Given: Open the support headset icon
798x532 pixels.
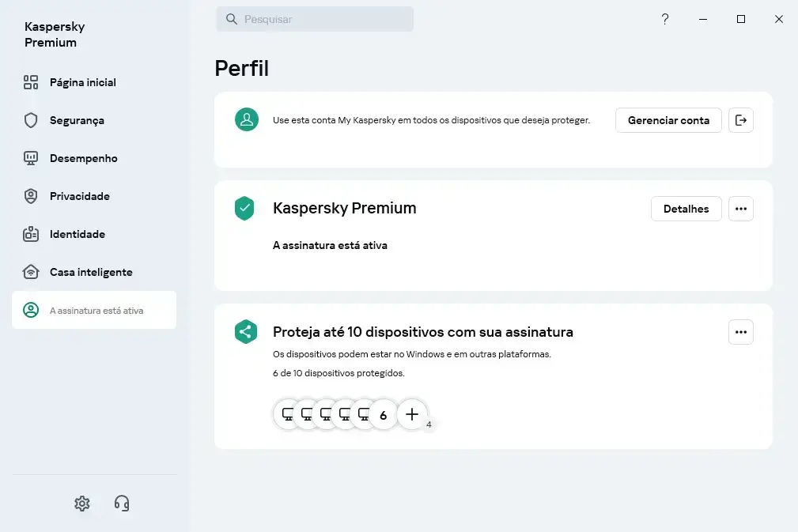Looking at the screenshot, I should point(122,504).
